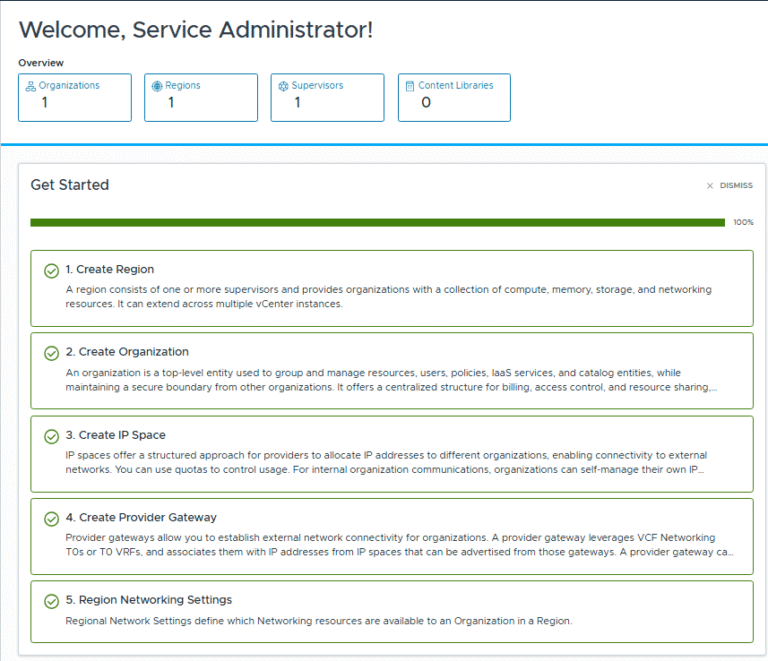Click the Organizations count value 1

pos(45,102)
